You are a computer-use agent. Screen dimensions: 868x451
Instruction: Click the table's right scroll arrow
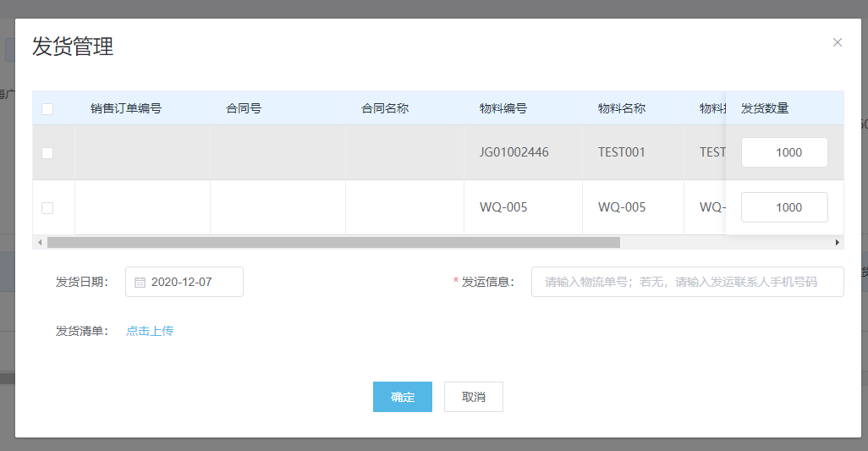click(x=838, y=242)
